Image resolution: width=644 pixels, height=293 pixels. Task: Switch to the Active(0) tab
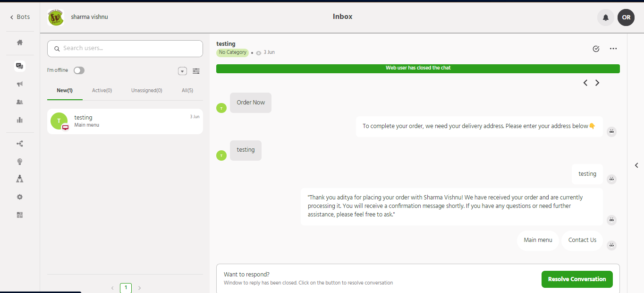click(x=102, y=90)
